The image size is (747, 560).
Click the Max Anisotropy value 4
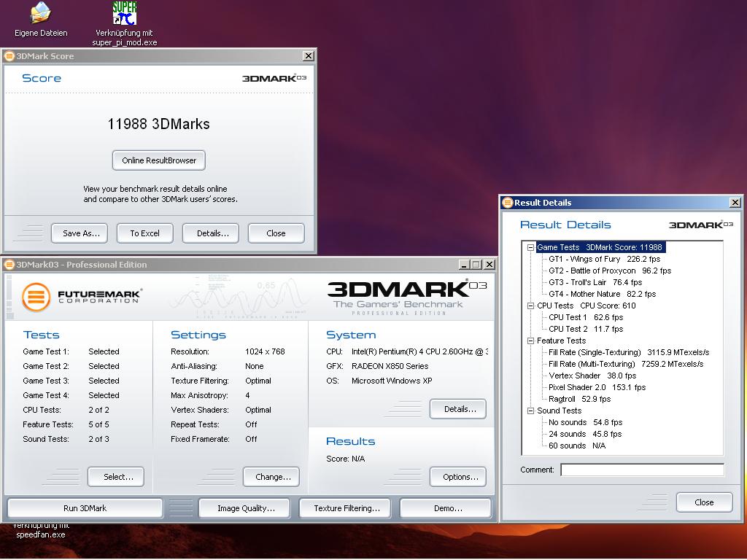pos(247,395)
